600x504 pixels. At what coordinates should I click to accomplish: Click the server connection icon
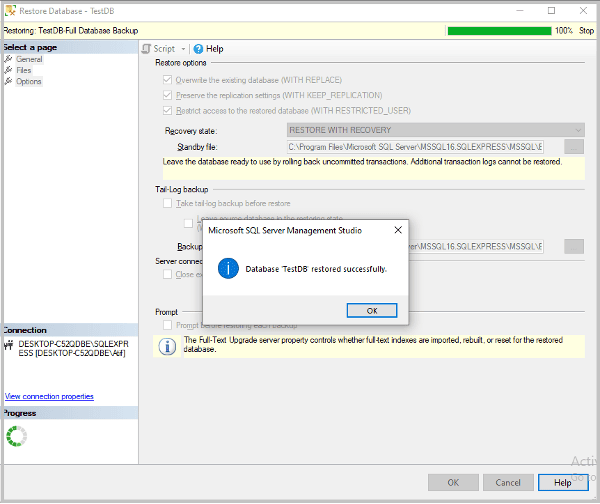pyautogui.click(x=8, y=346)
